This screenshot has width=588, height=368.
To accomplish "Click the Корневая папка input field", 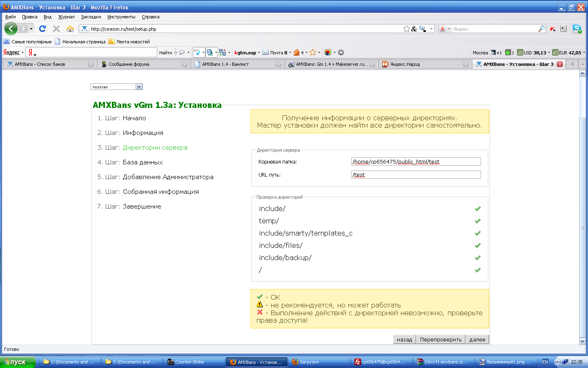I will [x=416, y=162].
